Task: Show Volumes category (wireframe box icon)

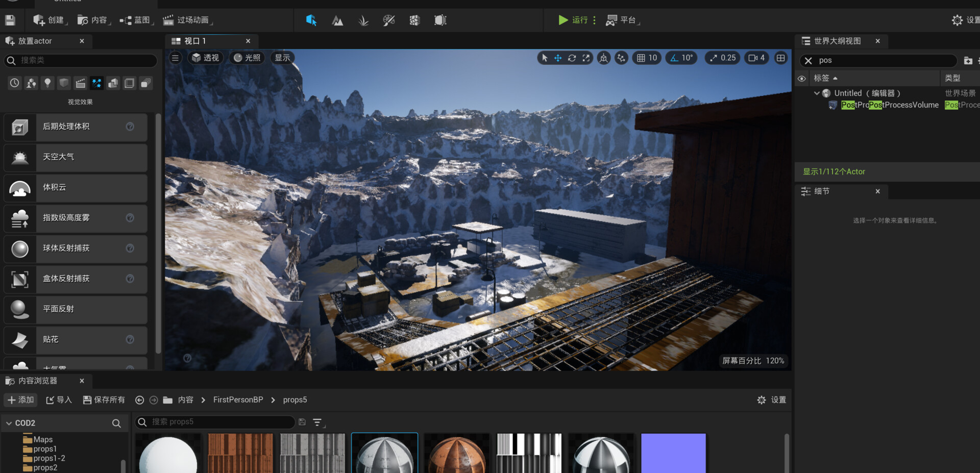Action: (x=129, y=83)
